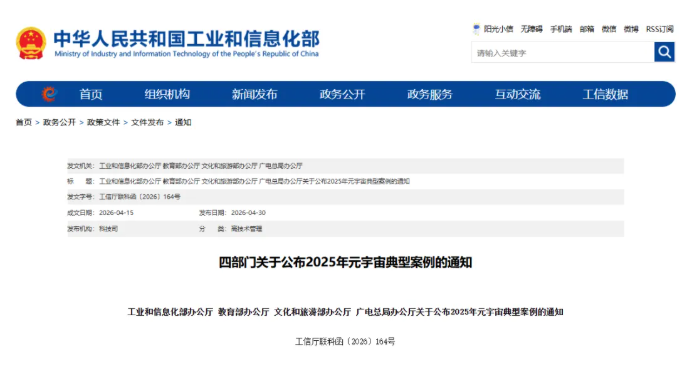
Task: Open the 微博 link at top
Action: click(x=631, y=29)
